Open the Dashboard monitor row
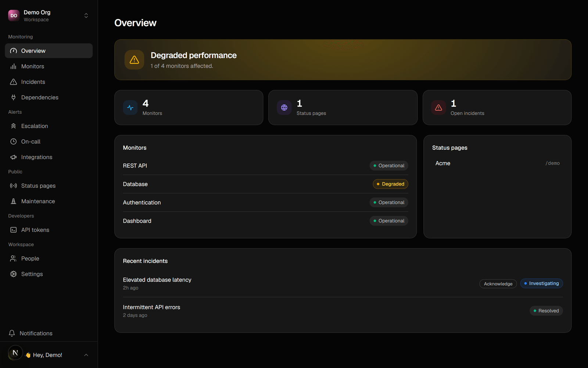Viewport: 588px width, 368px height. [265, 221]
